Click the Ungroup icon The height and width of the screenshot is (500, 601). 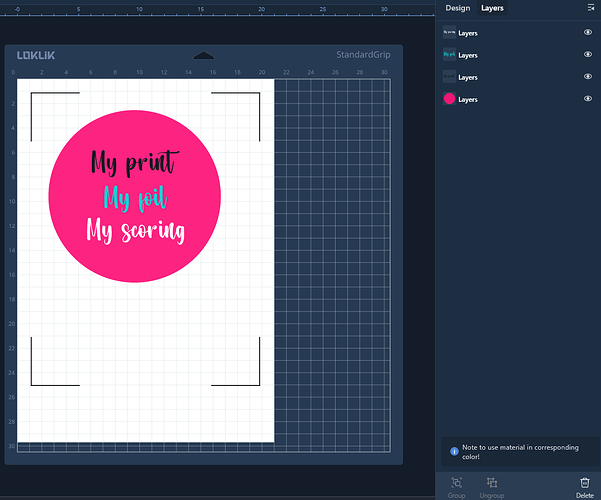491,482
